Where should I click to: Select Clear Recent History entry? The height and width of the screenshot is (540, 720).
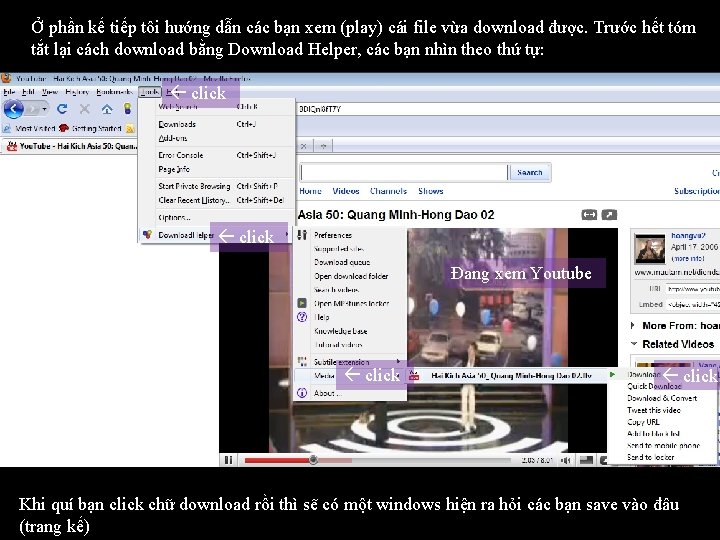pos(216,200)
